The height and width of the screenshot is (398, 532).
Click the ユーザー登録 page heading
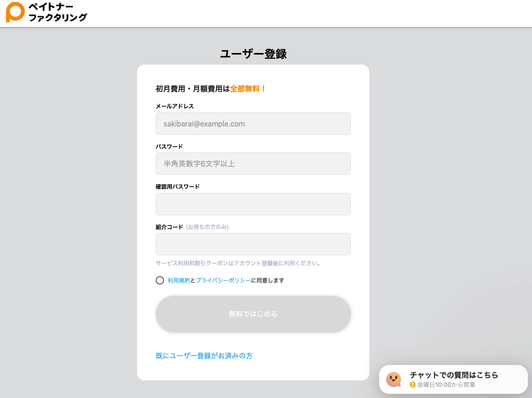253,54
